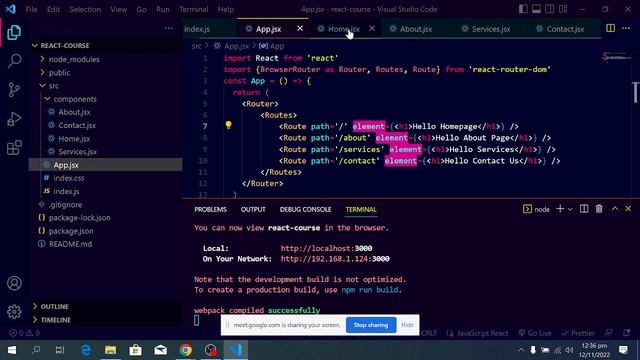Screen dimensions: 640x360
Task: Open the Manage gear icon
Action: pos(14,312)
